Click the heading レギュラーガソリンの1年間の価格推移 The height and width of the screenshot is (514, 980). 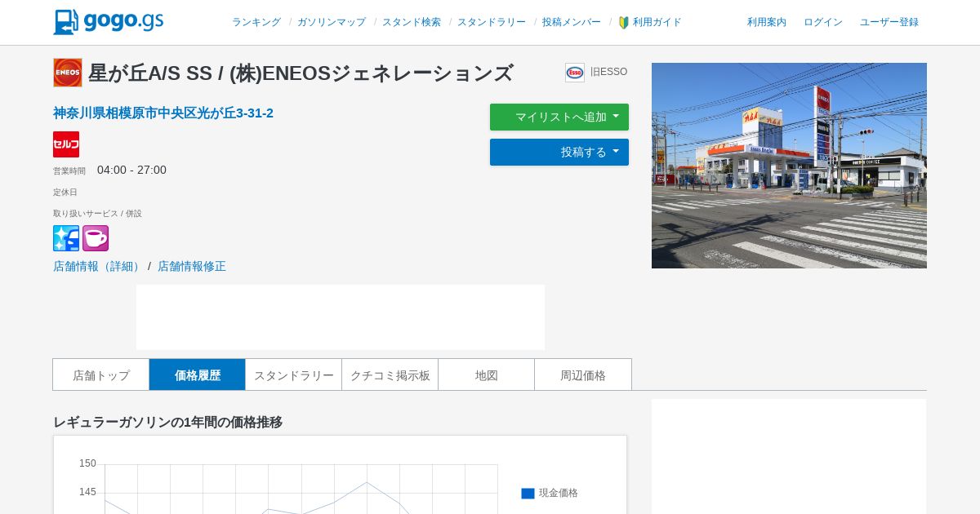167,423
